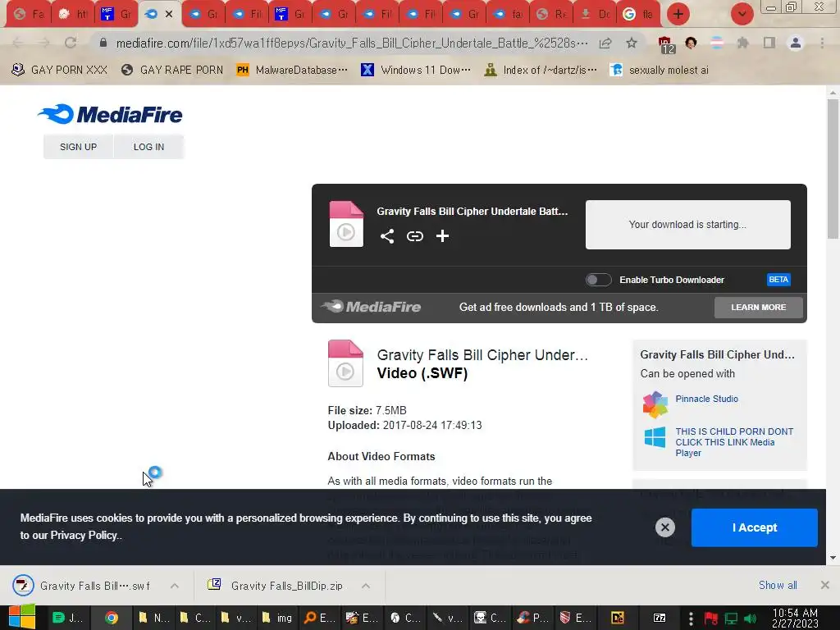Open the Chrome profile menu
The height and width of the screenshot is (630, 840).
[796, 43]
